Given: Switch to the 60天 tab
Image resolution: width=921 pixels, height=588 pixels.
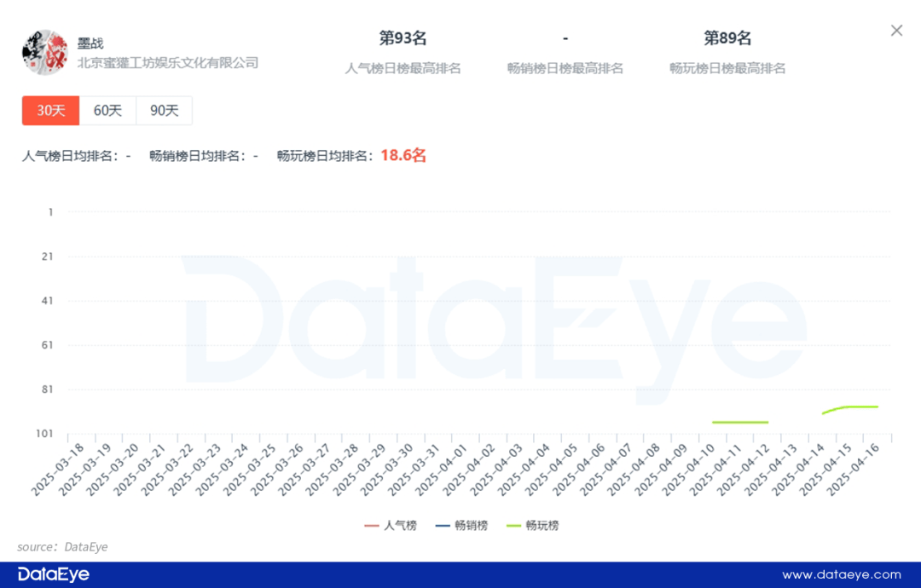Looking at the screenshot, I should tap(107, 110).
